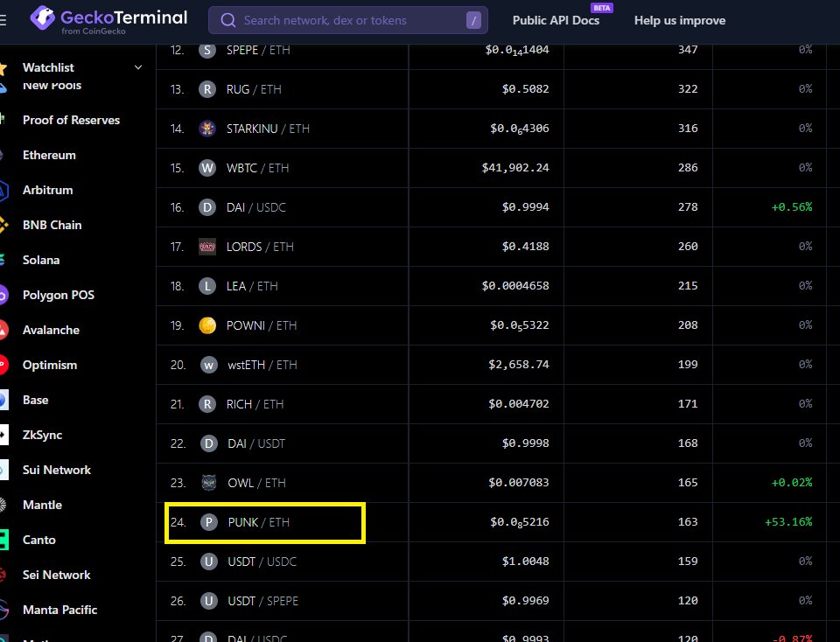The height and width of the screenshot is (642, 840).
Task: Click the OWL token icon
Action: (x=208, y=483)
